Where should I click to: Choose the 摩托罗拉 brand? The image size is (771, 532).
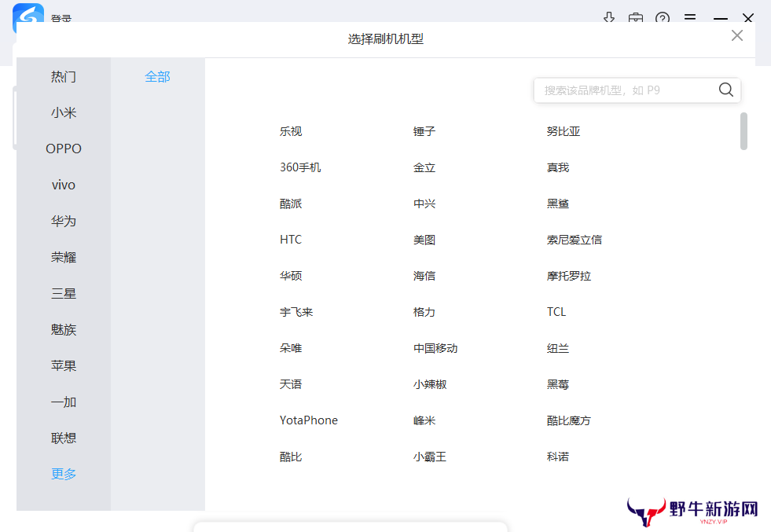pos(568,276)
